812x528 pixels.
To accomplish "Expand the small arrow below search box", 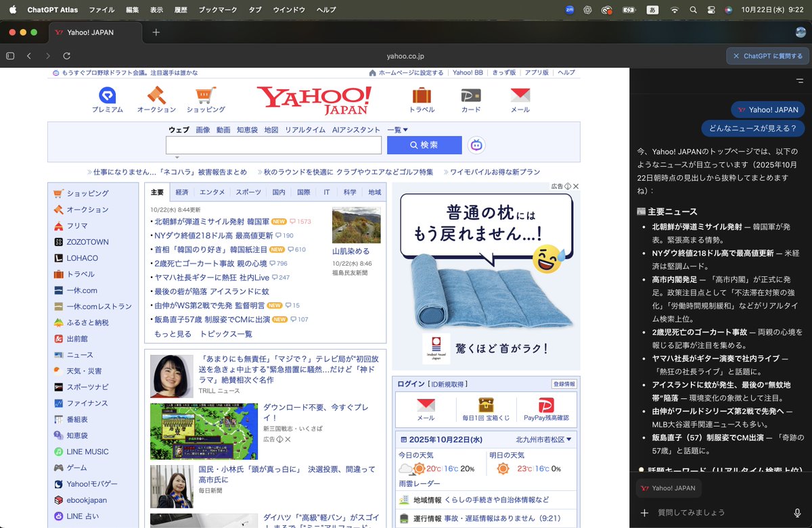I will 177,158.
